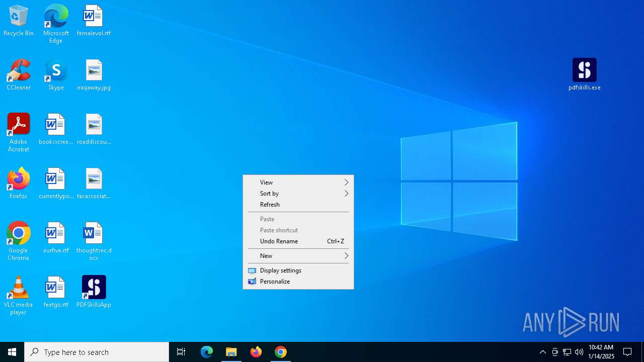This screenshot has height=362, width=644.
Task: Select the thoughtsec.docx file icon
Action: point(94,241)
